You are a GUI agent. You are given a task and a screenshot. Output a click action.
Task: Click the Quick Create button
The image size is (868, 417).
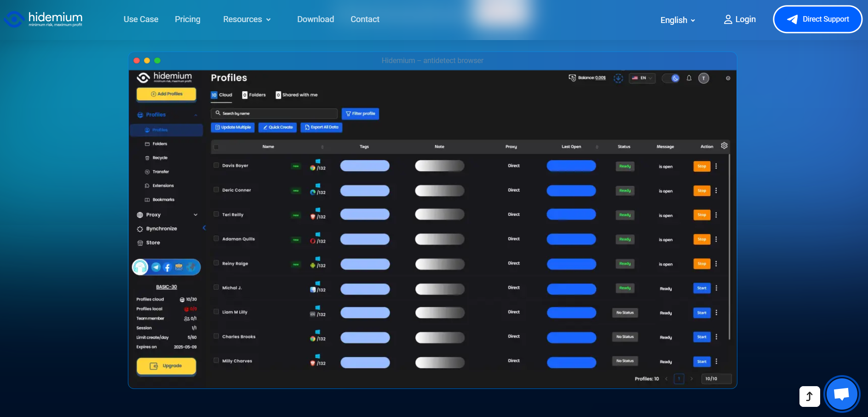277,127
